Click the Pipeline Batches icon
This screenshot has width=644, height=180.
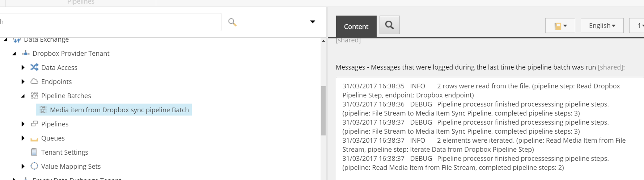(34, 96)
